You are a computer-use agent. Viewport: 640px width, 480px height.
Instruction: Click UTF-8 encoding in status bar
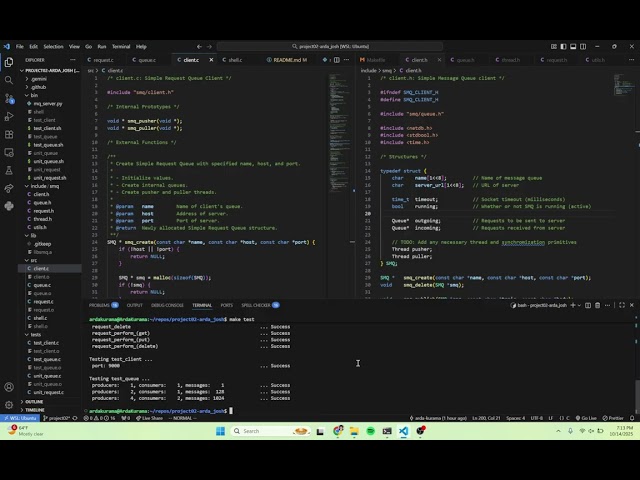point(536,418)
